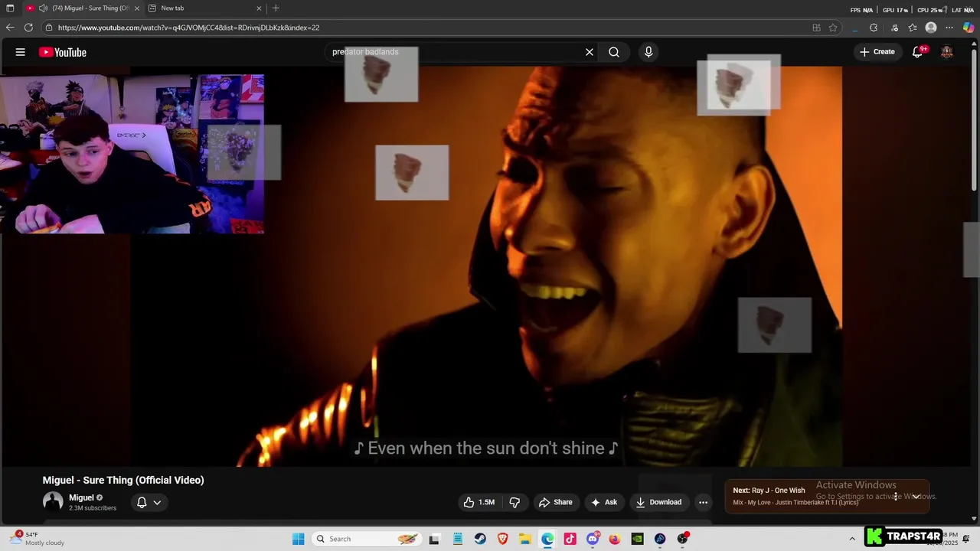
Task: Dislike the video with thumbs-down
Action: (514, 502)
